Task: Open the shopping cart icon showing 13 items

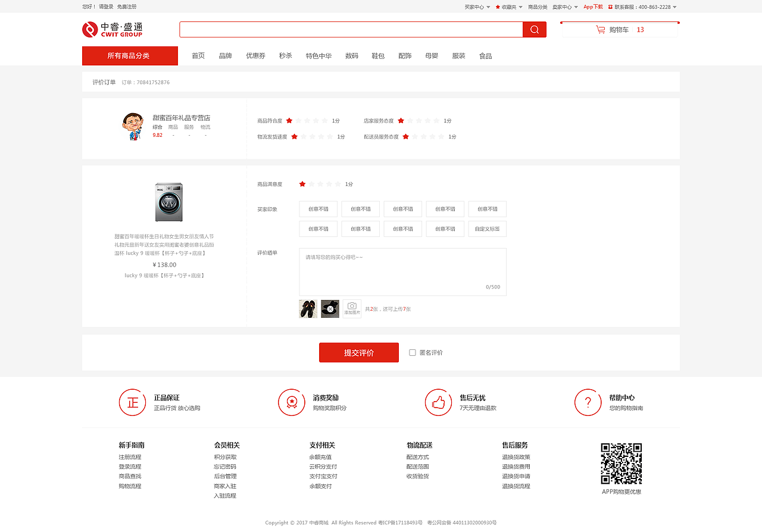Action: (600, 29)
